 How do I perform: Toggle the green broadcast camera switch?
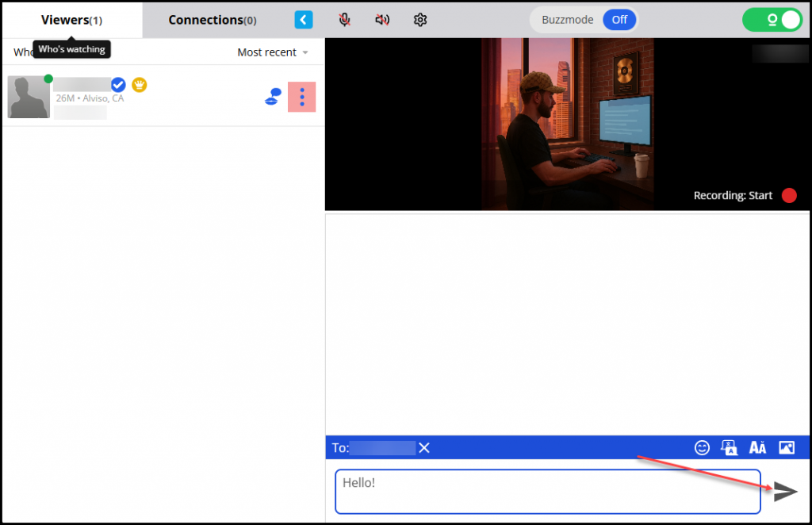click(772, 20)
